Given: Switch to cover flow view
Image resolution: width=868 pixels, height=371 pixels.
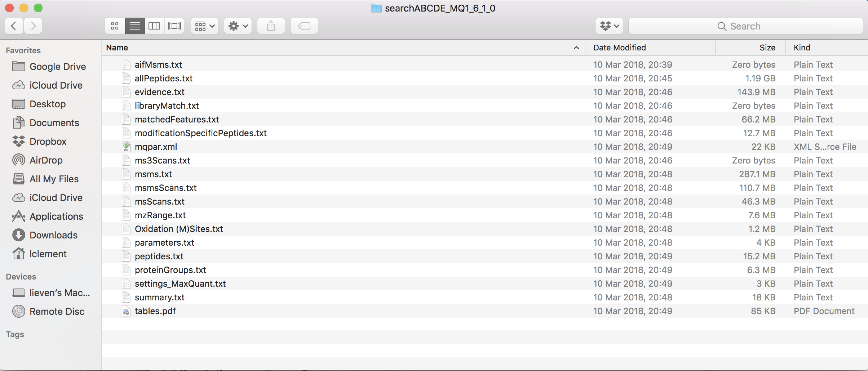Looking at the screenshot, I should (174, 26).
